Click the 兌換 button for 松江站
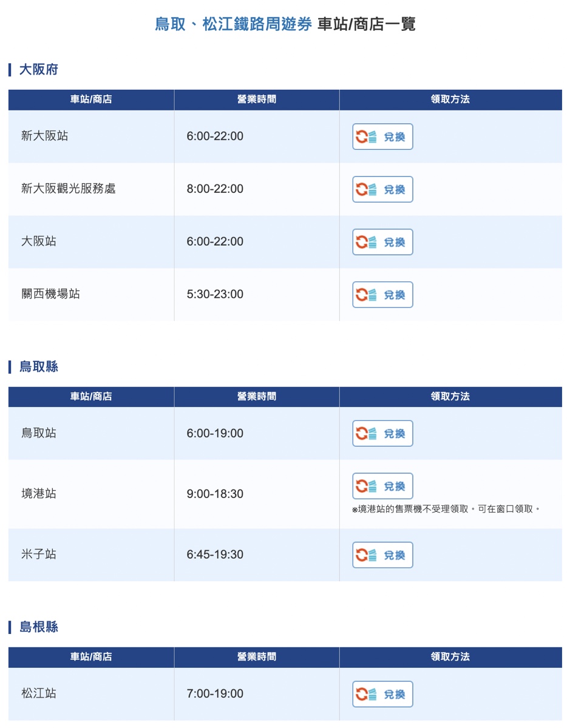The width and height of the screenshot is (567, 728). click(x=382, y=694)
